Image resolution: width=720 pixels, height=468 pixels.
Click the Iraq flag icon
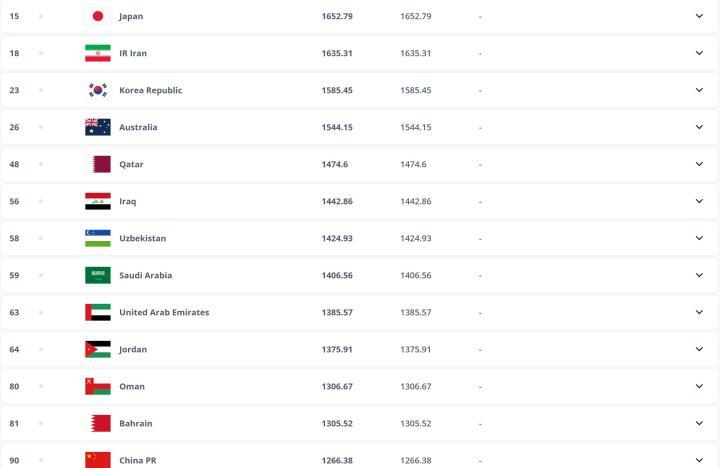[98, 201]
